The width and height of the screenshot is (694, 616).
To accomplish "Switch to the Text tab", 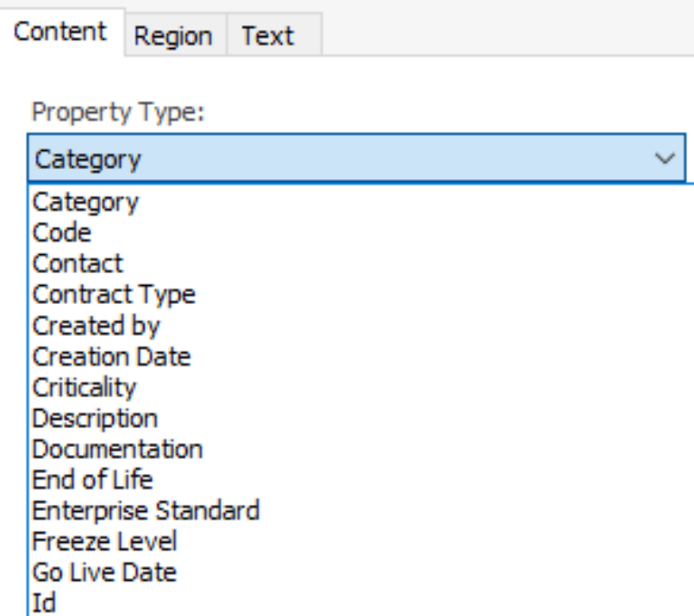I will pyautogui.click(x=267, y=36).
